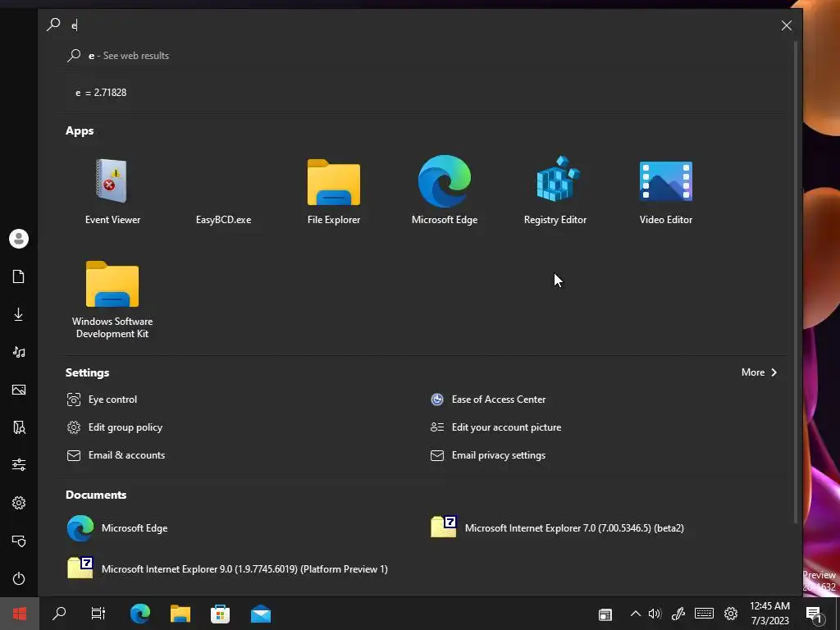Screen dimensions: 840x630
Task: Open Event Viewer app
Action: coord(112,190)
